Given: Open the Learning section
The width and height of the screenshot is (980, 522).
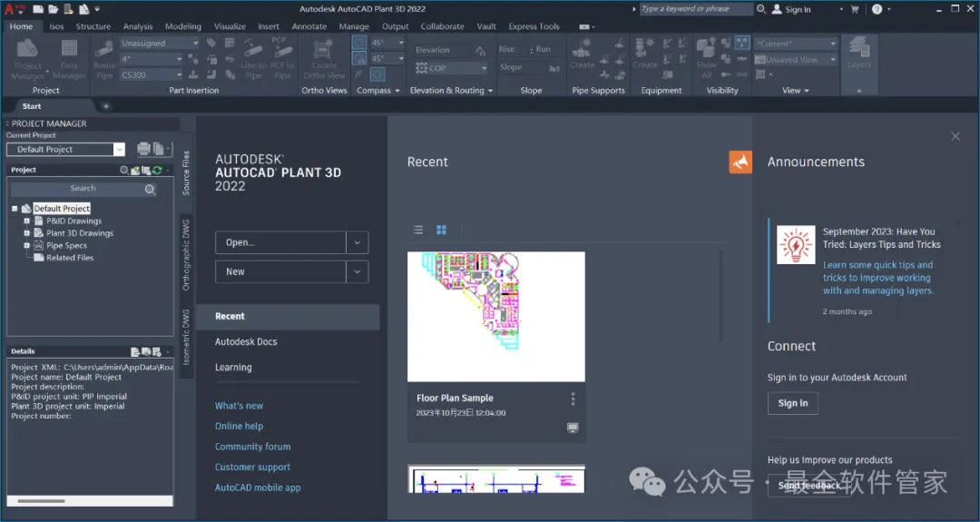Looking at the screenshot, I should pos(234,368).
